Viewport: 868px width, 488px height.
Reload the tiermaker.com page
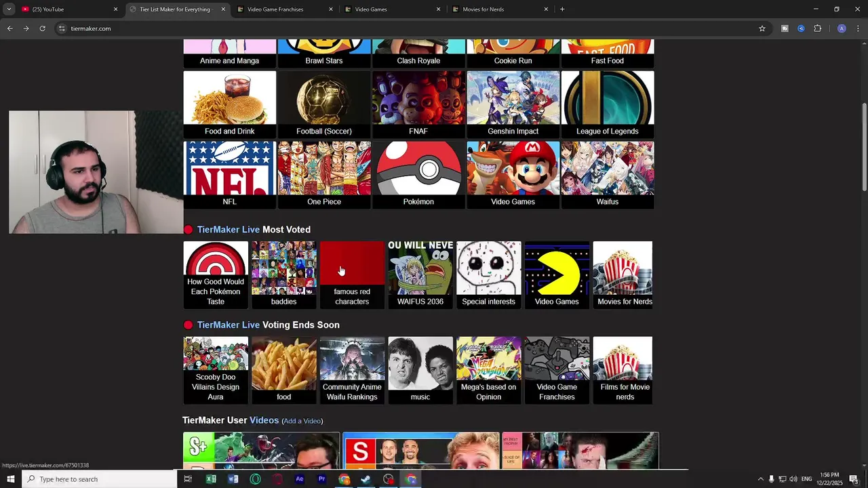click(42, 28)
